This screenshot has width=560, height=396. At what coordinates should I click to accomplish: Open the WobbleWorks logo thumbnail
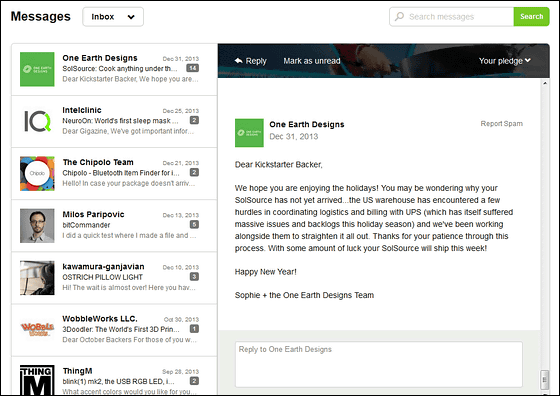37,330
